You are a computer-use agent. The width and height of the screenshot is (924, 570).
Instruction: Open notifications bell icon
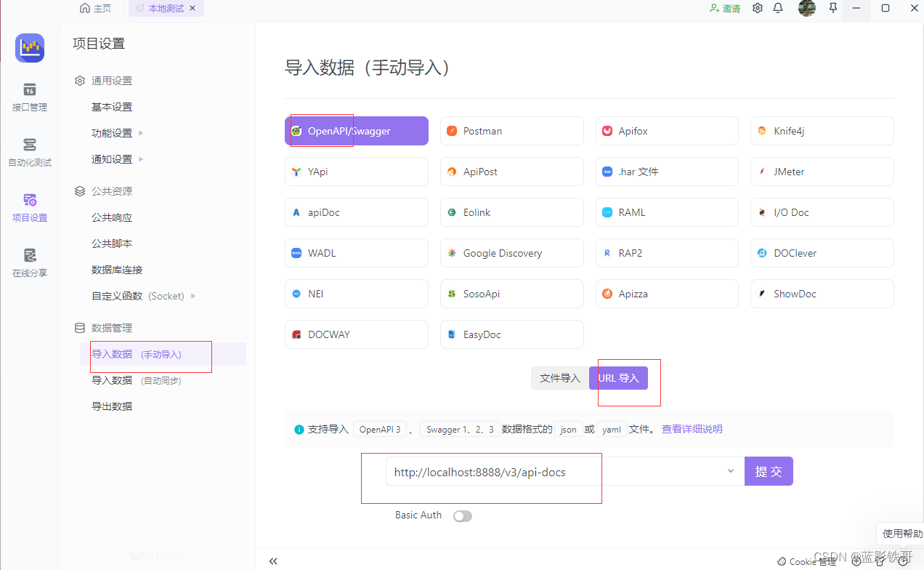click(778, 8)
